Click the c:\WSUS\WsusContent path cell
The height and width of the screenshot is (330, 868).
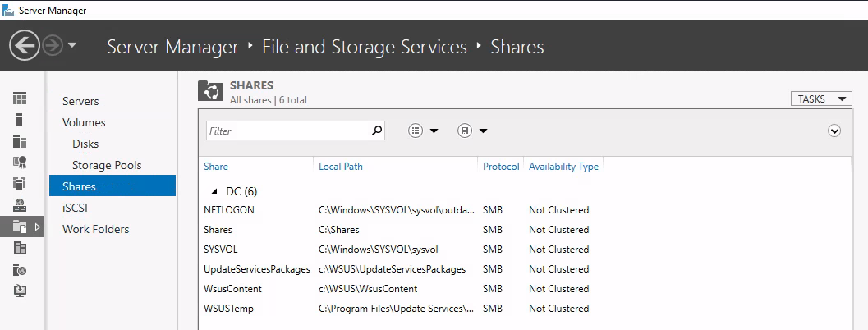(x=368, y=288)
